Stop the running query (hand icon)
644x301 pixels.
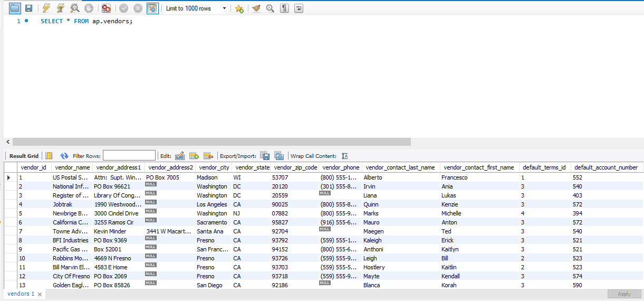tap(89, 8)
